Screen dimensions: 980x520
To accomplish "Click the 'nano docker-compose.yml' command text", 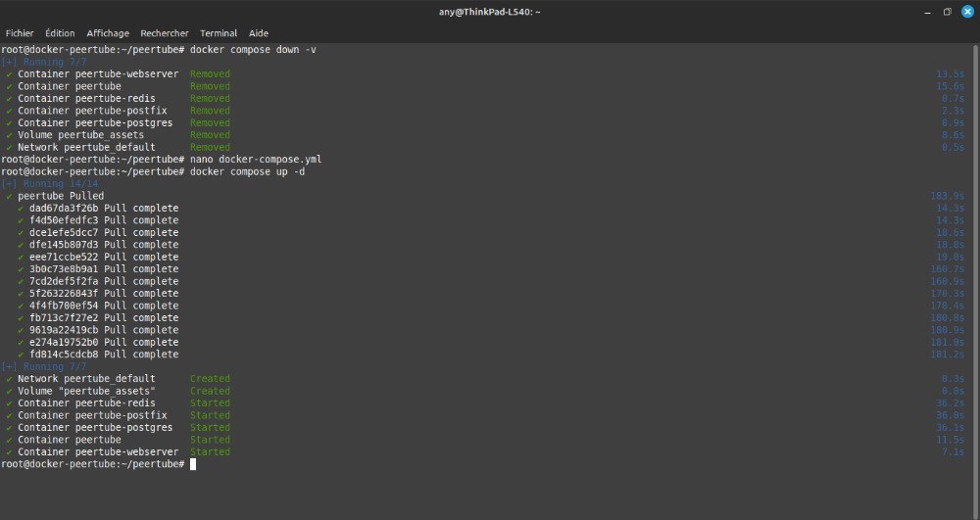I will (x=256, y=159).
